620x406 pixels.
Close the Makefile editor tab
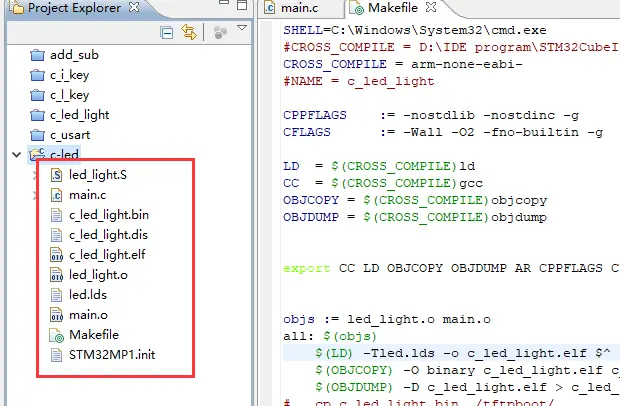click(431, 7)
